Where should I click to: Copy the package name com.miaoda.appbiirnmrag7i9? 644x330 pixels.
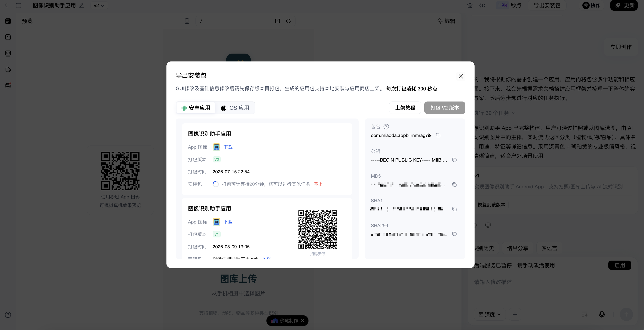[438, 135]
